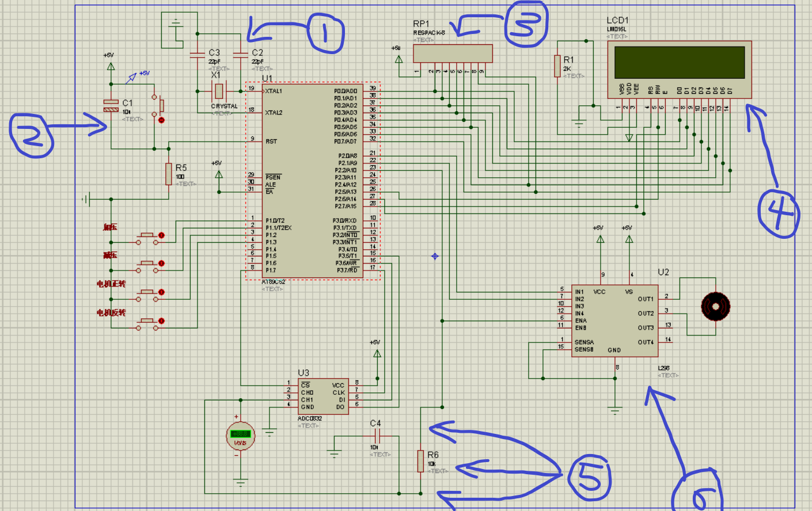Click the DC motor symbol
812x511 pixels.
pos(716,307)
